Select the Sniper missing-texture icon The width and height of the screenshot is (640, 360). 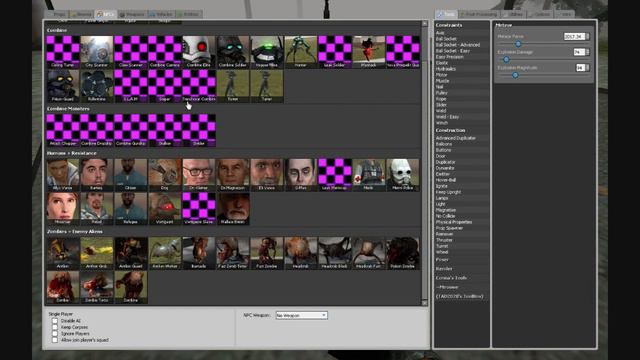(164, 86)
